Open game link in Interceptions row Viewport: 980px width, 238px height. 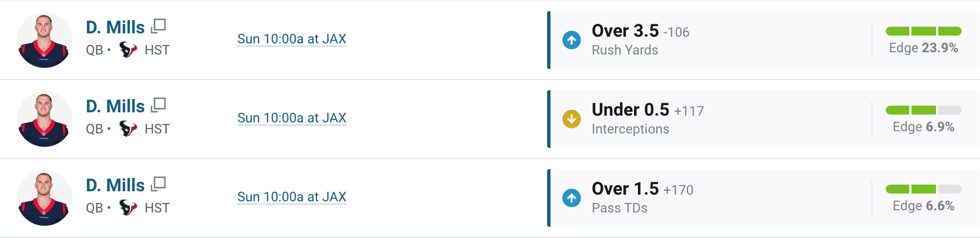tap(292, 118)
